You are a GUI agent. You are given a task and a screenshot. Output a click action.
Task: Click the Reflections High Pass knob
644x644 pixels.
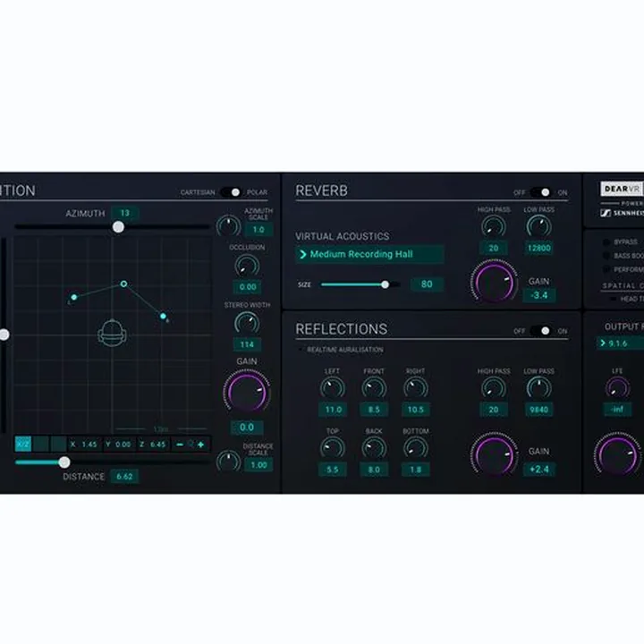click(493, 388)
